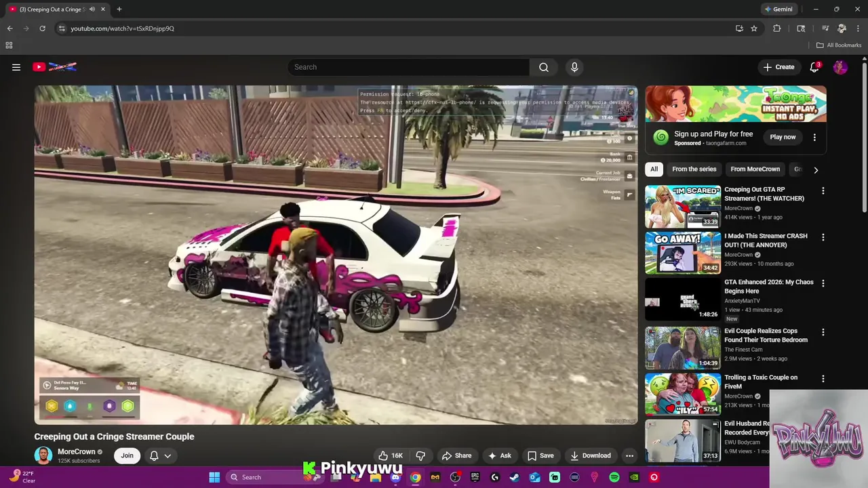Open options for THE ANNOYER video
This screenshot has height=488, width=868.
(x=823, y=237)
